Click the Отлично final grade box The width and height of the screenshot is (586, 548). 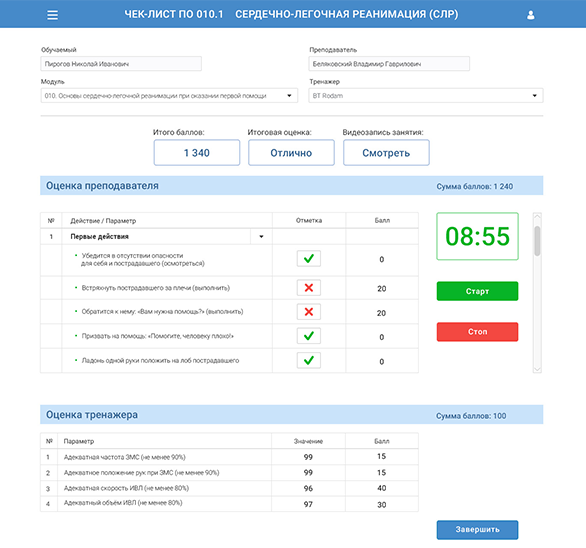291,153
